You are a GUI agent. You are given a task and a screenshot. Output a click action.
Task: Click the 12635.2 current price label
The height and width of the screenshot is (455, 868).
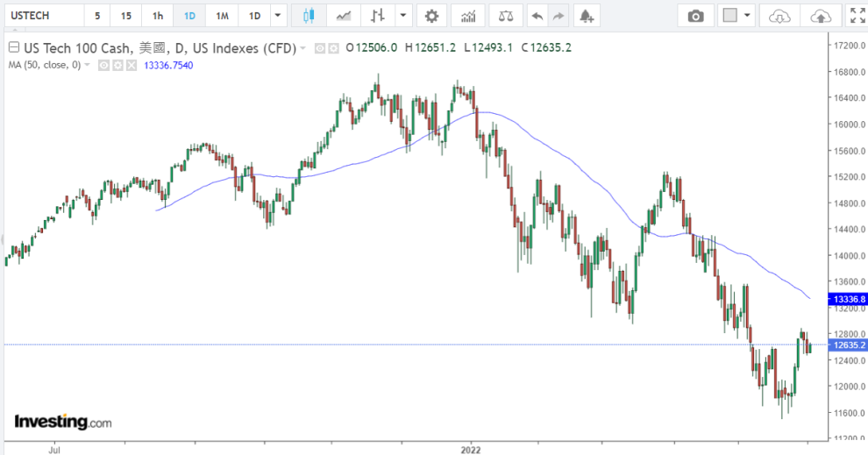[x=848, y=345]
